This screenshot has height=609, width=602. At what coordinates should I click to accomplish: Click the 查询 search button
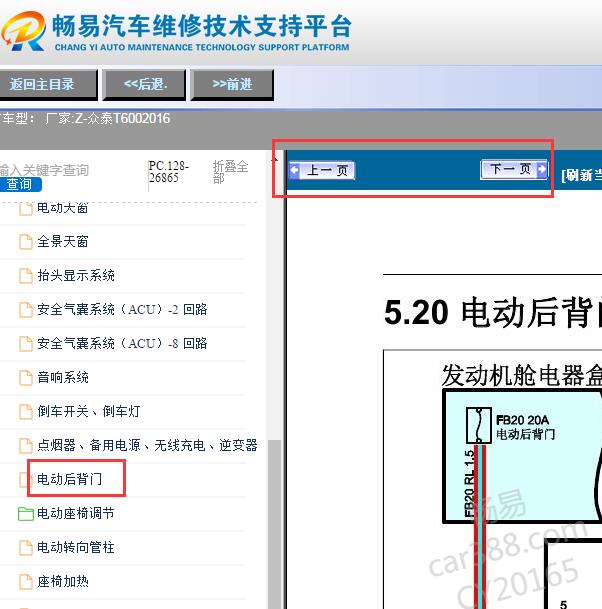(x=20, y=184)
